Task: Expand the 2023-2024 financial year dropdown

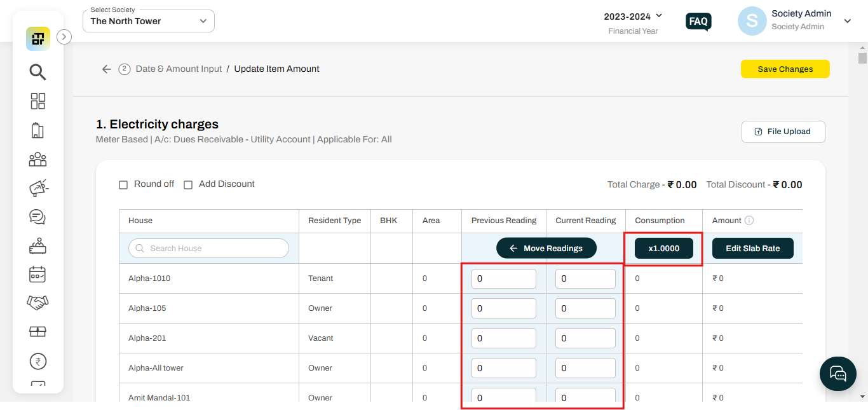Action: 633,16
